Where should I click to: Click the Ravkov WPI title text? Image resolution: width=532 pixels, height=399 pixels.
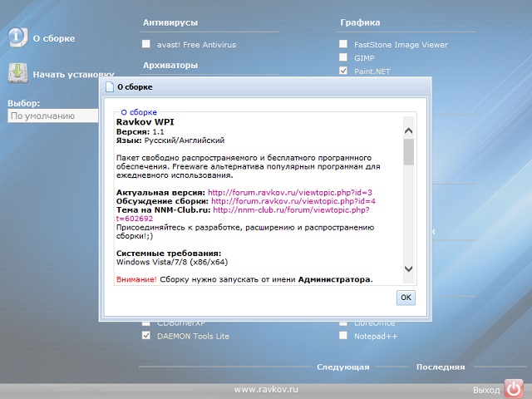click(x=145, y=122)
